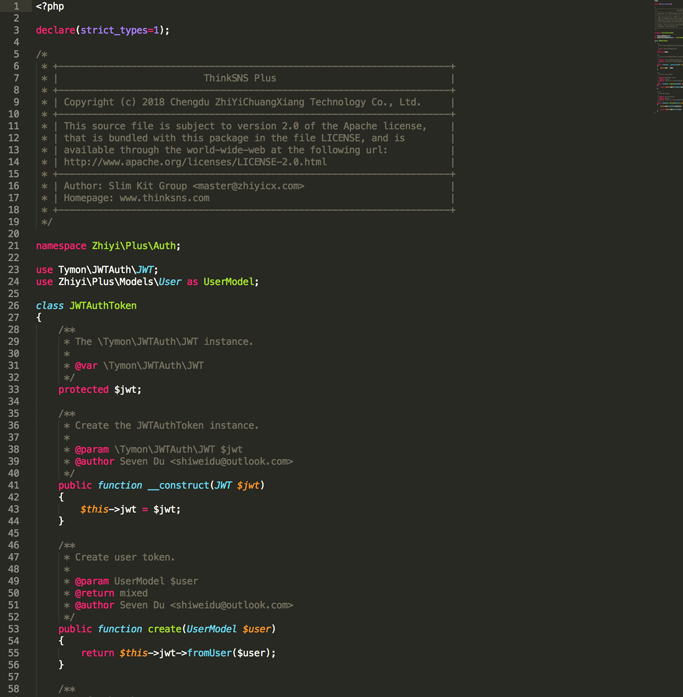Click the Copyright (c) 2018 Chengdu comment line
This screenshot has height=697, width=683.
pyautogui.click(x=242, y=102)
